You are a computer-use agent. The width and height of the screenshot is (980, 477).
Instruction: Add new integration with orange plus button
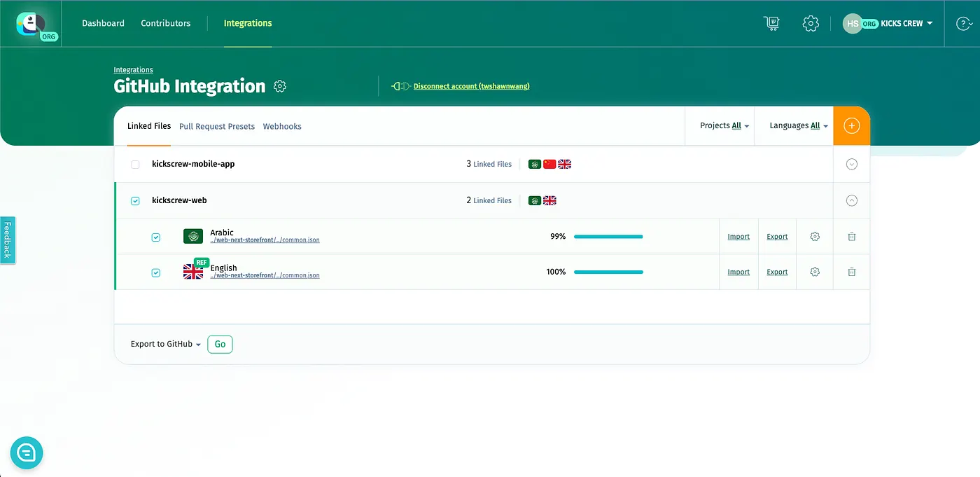click(851, 126)
